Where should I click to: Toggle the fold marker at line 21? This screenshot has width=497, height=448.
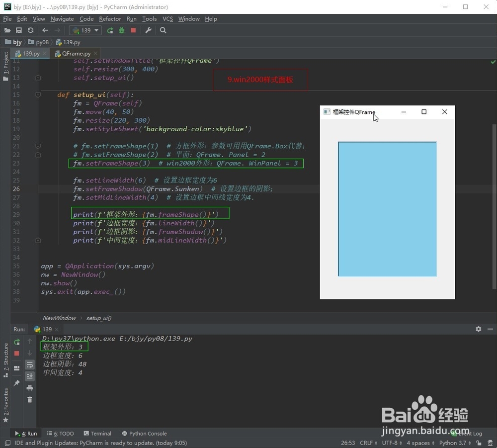[x=38, y=146]
